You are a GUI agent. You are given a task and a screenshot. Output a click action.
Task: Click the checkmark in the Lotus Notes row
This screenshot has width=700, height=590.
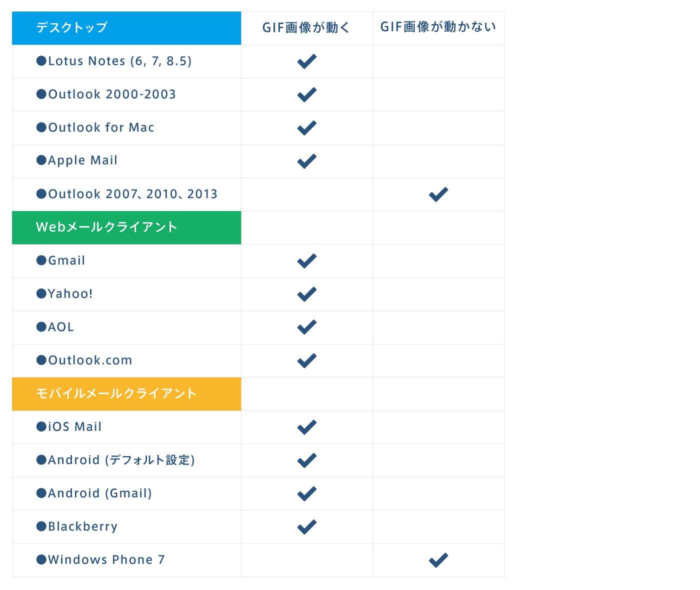306,61
